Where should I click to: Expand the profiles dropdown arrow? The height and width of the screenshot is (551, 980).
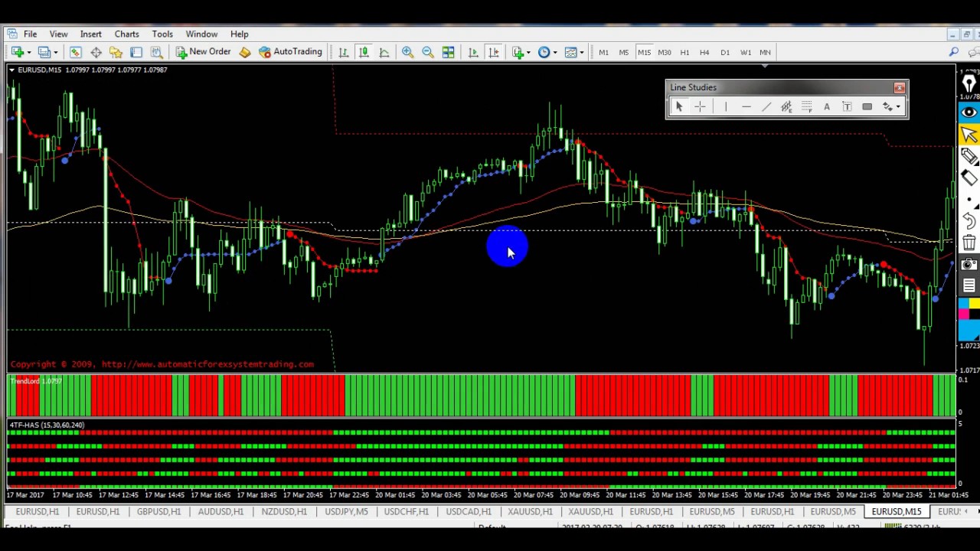click(56, 53)
